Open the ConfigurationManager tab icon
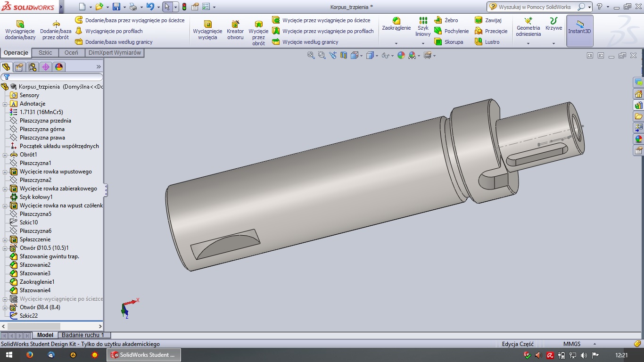Screen dimensions: 644x362 pos(33,67)
